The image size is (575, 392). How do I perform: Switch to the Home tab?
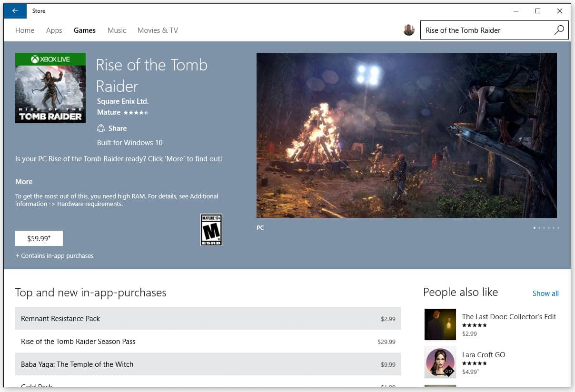tap(25, 30)
